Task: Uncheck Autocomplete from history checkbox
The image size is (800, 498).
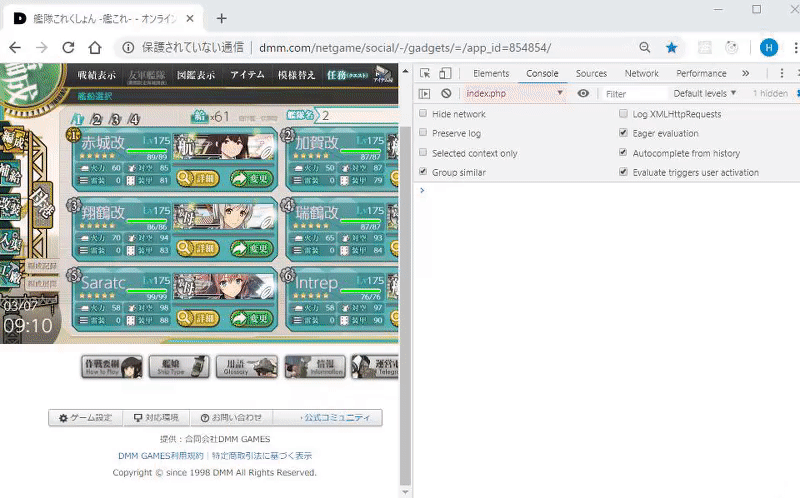Action: (623, 153)
